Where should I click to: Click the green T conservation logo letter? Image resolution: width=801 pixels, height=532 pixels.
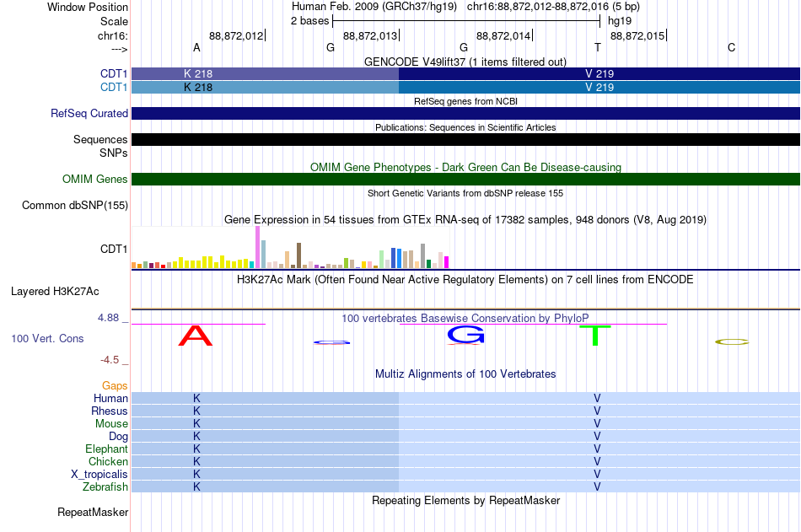tap(595, 336)
